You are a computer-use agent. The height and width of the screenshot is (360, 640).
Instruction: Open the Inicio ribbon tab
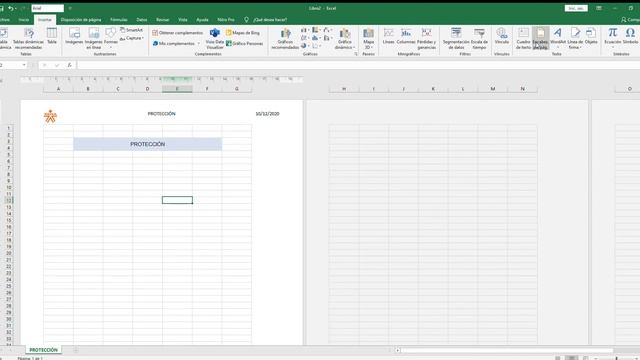[x=24, y=20]
